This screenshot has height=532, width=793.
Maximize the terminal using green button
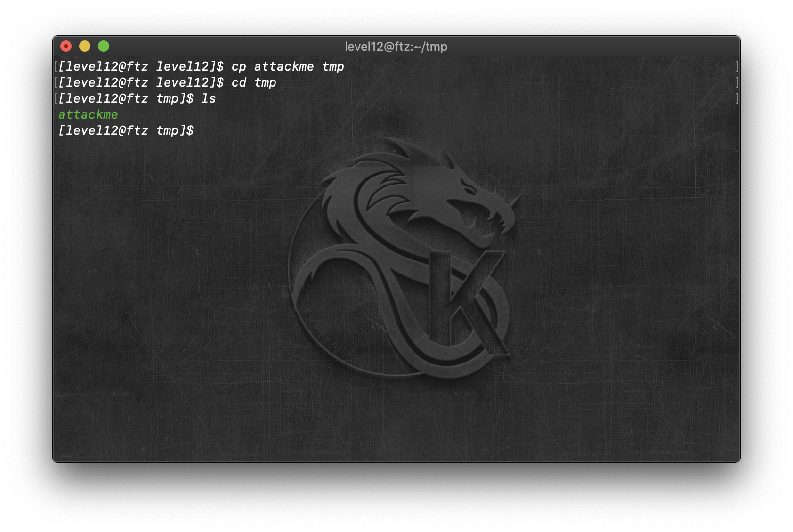pyautogui.click(x=104, y=46)
